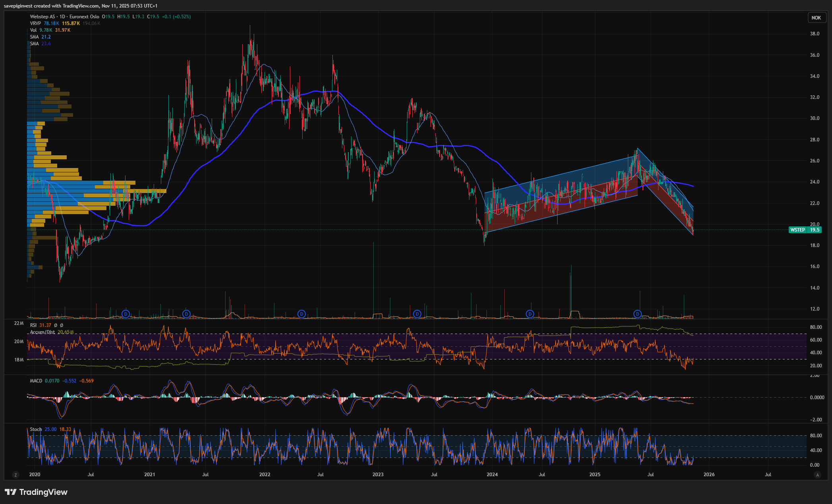Select the MACD indicator label
The image size is (832, 504).
(x=36, y=381)
